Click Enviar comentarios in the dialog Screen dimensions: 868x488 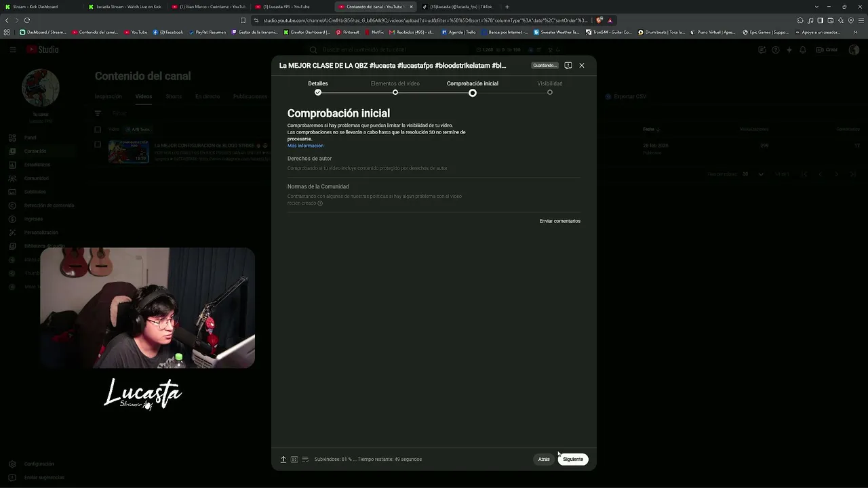pos(560,221)
